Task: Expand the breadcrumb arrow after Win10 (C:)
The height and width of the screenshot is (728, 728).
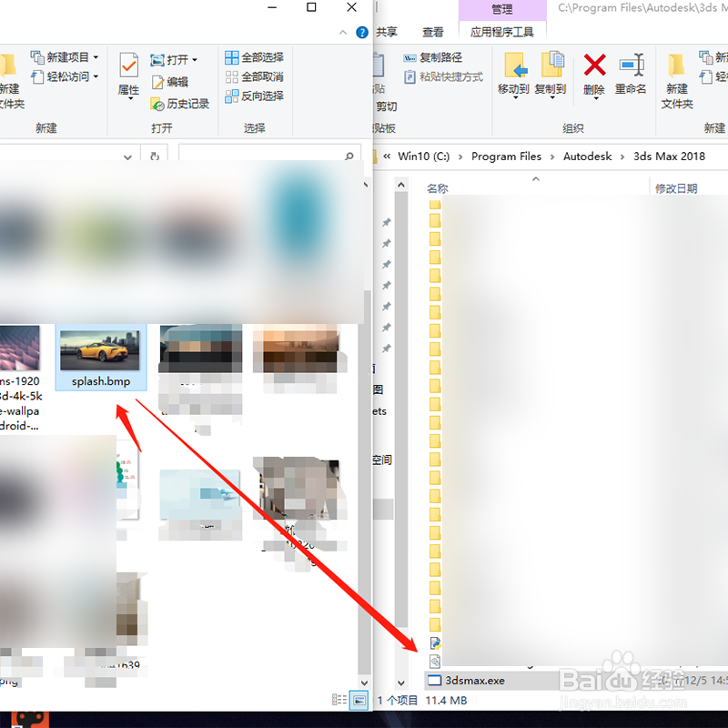Action: point(460,157)
